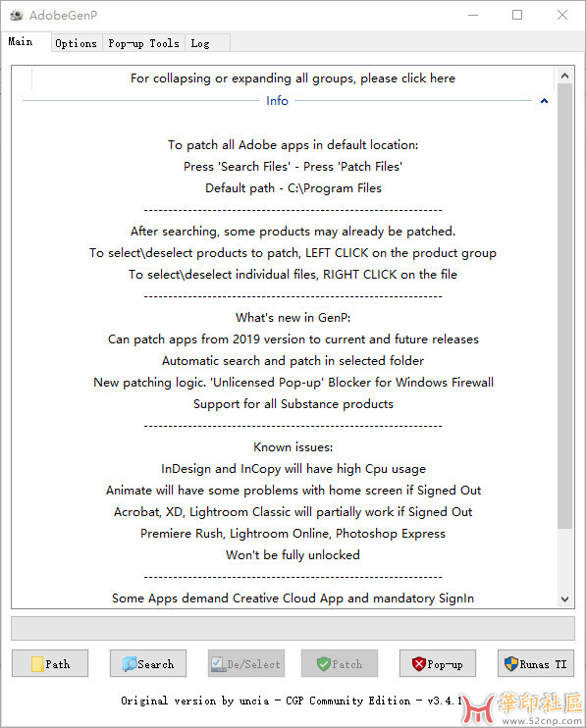Click 'Premiere Rush, Lightroom Online, Photoshop Express' line
The image size is (586, 728).
(293, 534)
